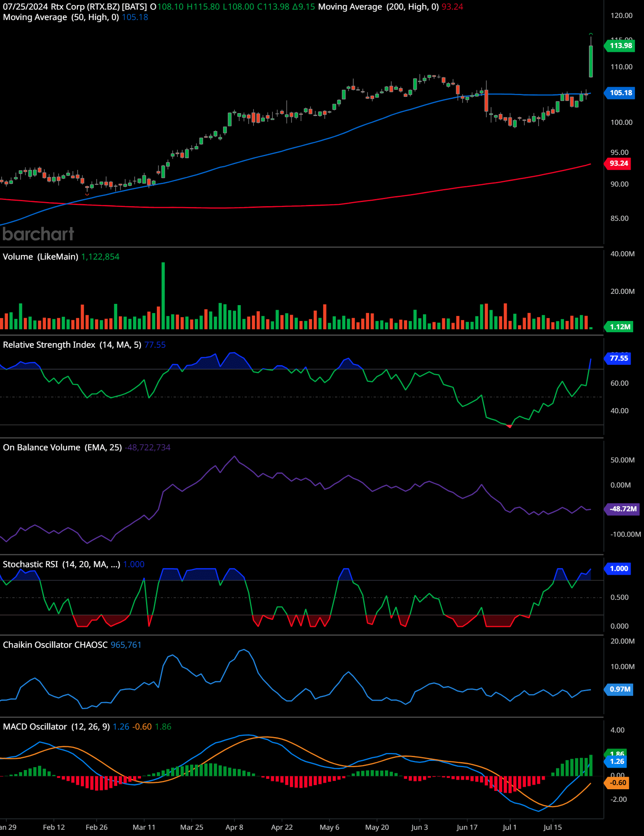
Task: Click the 40.00 RSI axis label
Action: 619,411
